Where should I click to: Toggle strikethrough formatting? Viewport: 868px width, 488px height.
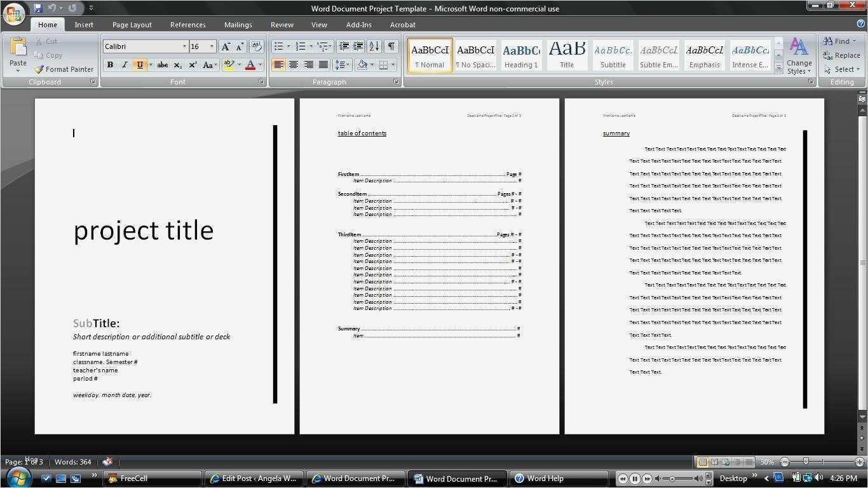[163, 64]
